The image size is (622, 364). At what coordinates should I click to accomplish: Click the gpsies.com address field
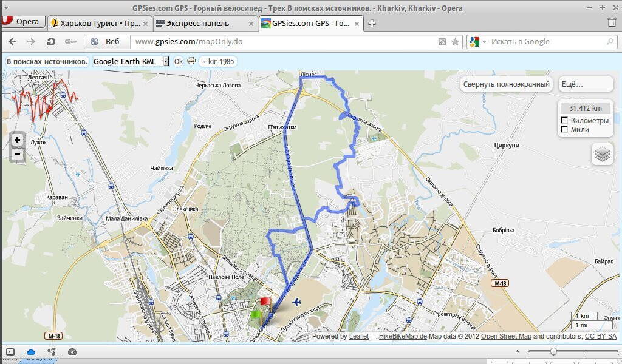coord(279,42)
